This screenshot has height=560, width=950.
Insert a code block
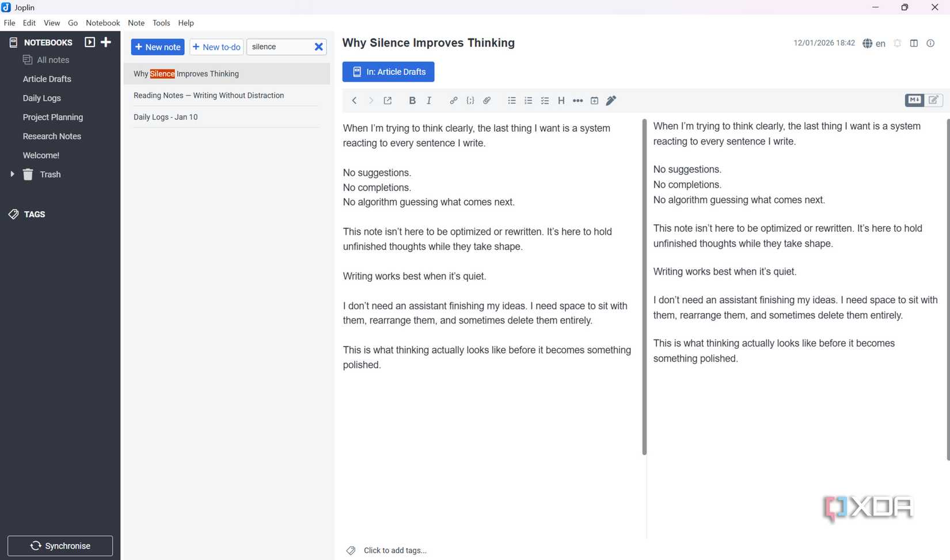(x=470, y=101)
